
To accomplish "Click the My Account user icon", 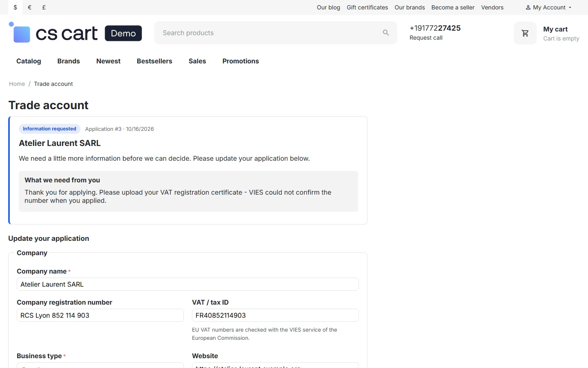I will pyautogui.click(x=528, y=7).
